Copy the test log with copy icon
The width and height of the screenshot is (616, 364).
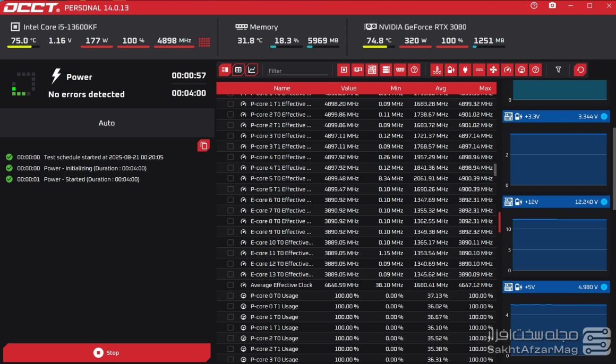click(x=203, y=145)
